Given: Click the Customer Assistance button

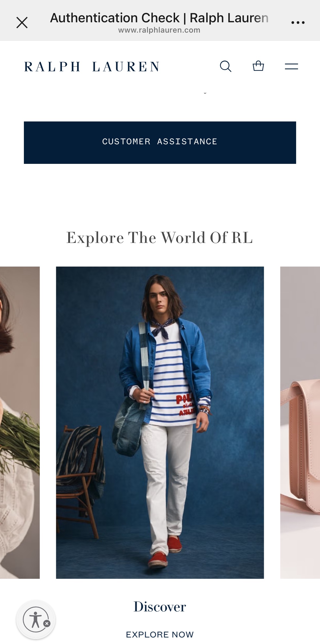Looking at the screenshot, I should 160,142.
